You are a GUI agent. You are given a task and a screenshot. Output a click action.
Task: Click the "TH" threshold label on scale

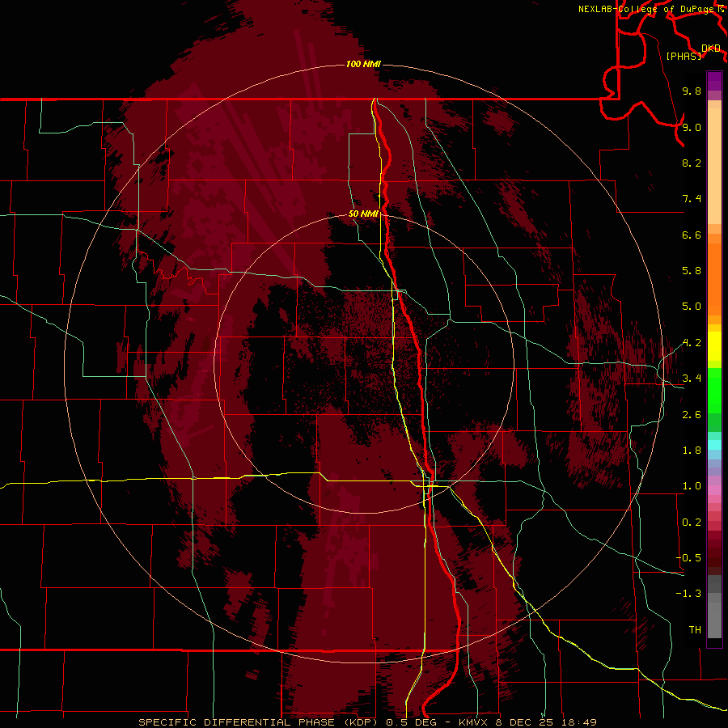point(695,630)
